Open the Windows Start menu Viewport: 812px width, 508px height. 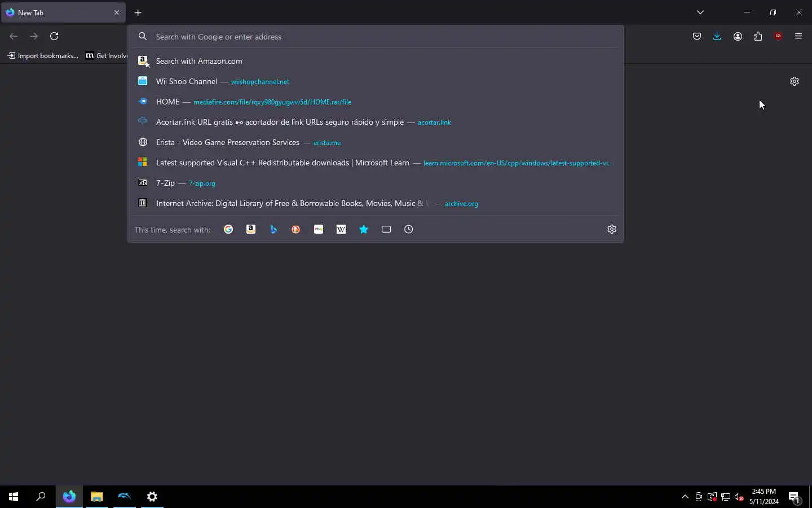point(14,497)
